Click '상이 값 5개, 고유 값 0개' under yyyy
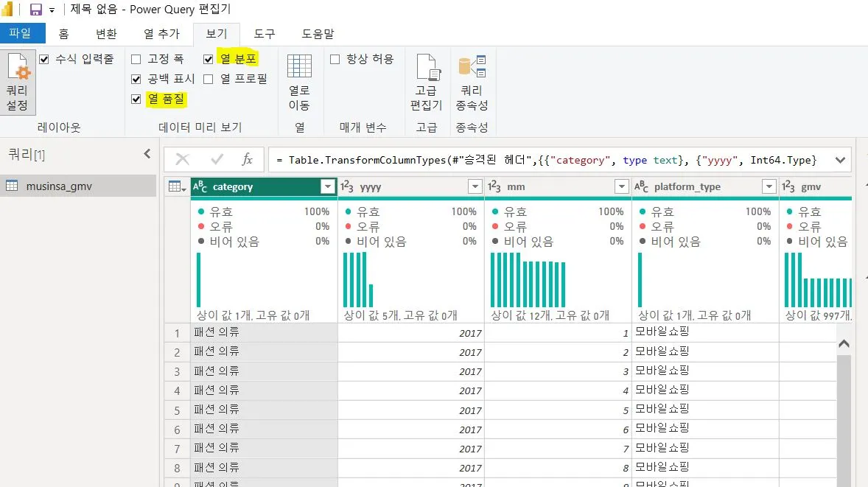This screenshot has height=487, width=868. click(x=400, y=315)
